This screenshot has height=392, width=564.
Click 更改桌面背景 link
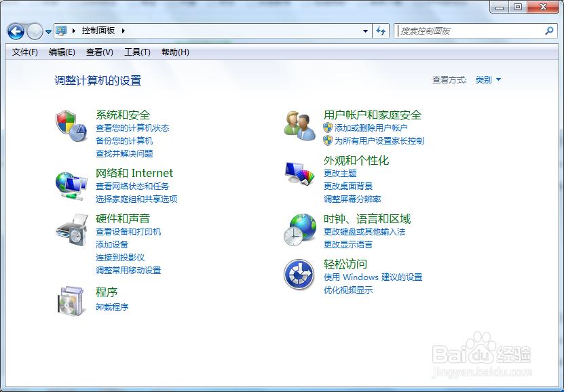(x=348, y=187)
